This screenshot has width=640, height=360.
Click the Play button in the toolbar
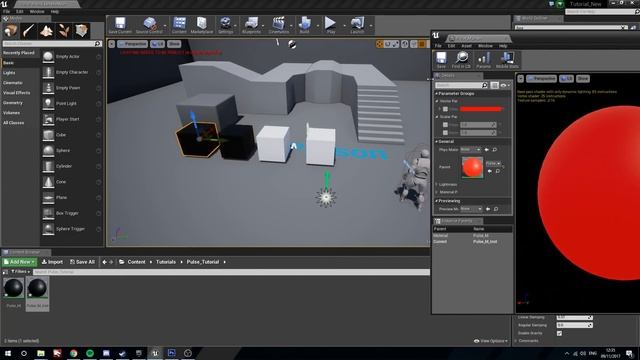331,25
